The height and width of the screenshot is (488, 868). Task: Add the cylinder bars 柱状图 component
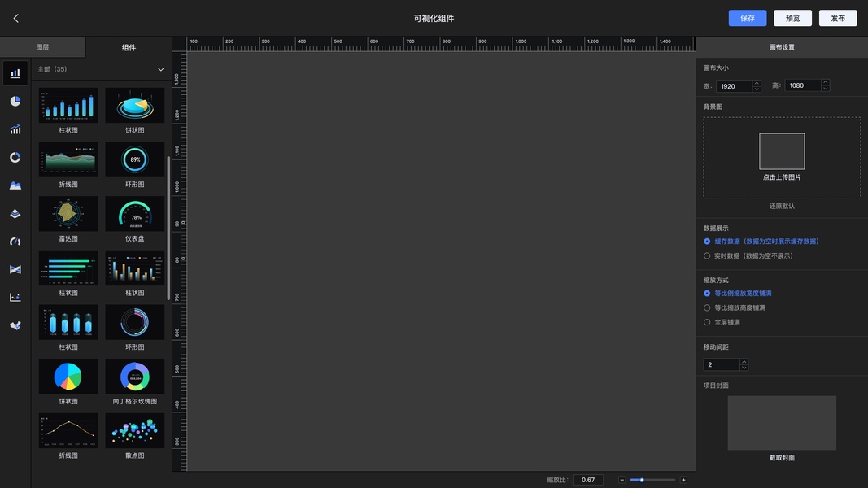click(x=68, y=322)
